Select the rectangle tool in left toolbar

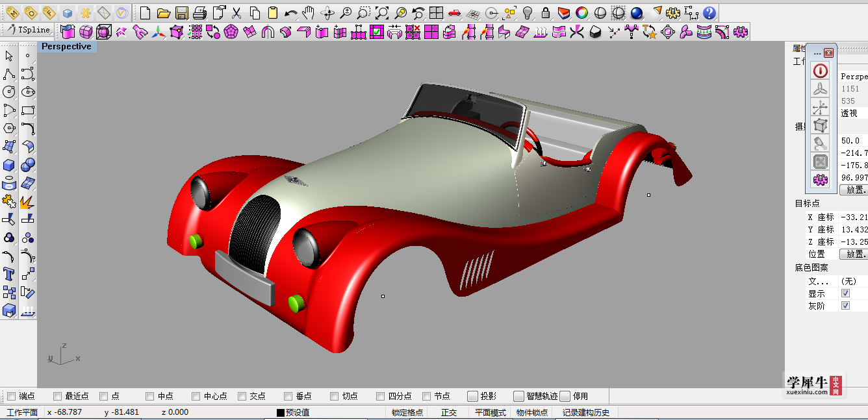tap(27, 110)
